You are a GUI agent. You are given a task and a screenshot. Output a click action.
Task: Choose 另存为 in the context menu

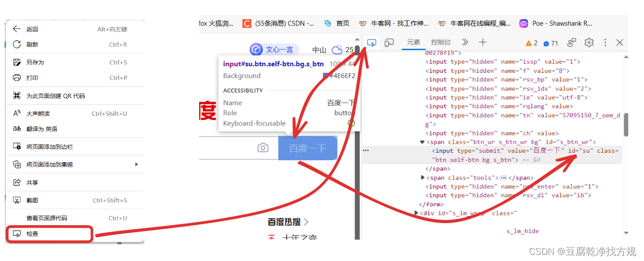tap(75, 62)
